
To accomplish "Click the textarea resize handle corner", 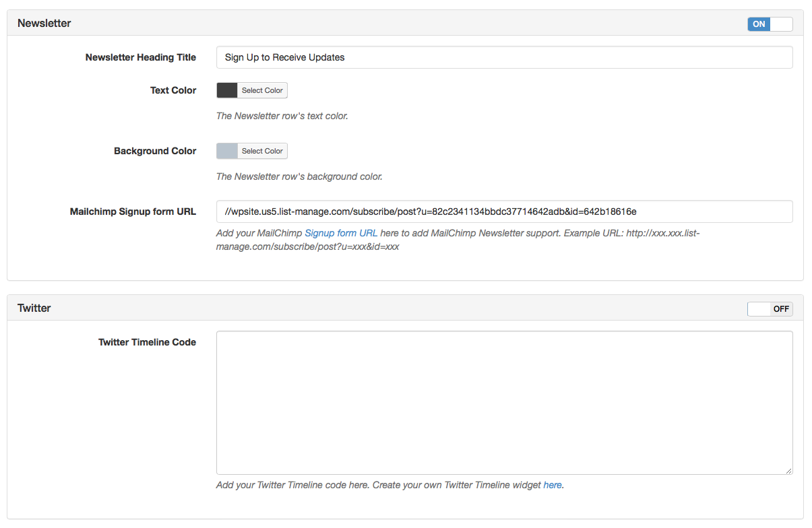I will coord(788,470).
